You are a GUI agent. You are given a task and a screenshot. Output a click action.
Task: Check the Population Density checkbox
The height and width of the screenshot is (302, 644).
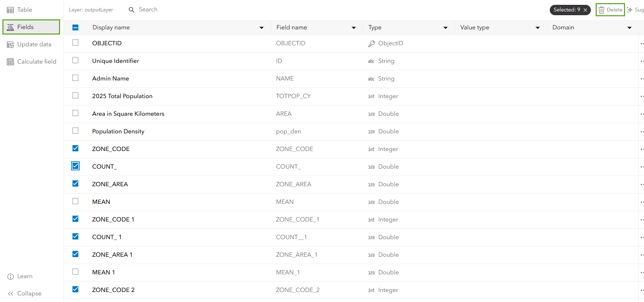click(x=76, y=131)
